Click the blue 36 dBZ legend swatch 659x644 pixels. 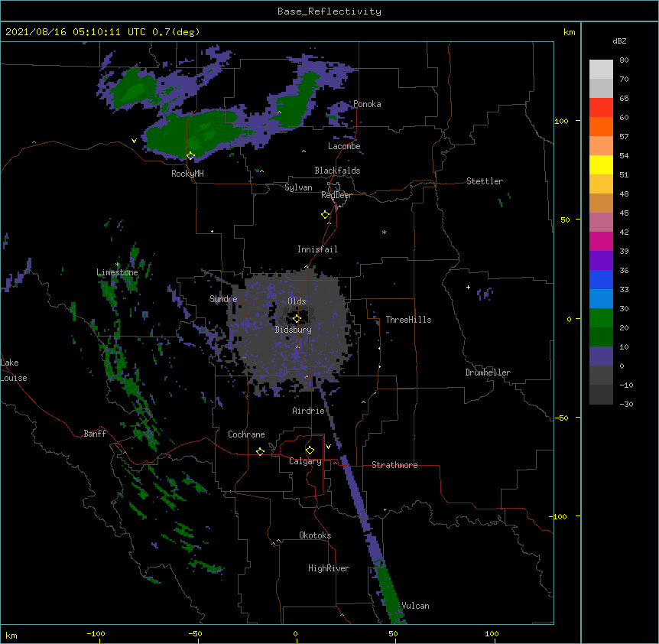(x=601, y=279)
